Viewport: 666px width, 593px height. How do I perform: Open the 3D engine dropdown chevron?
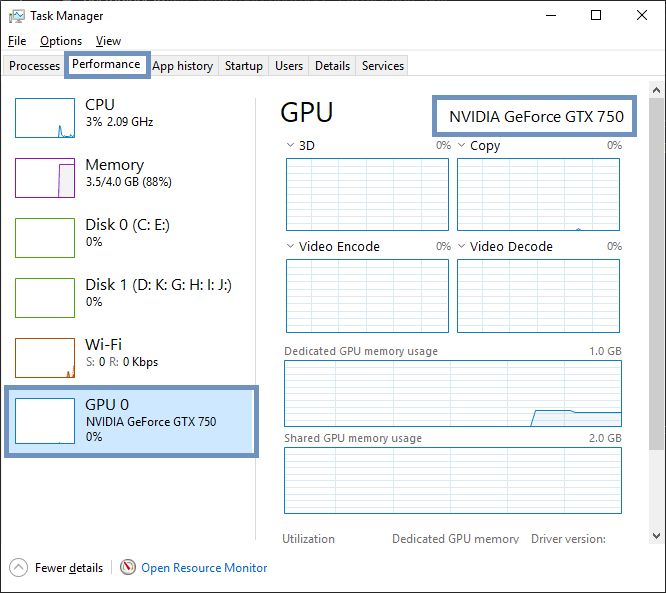pos(291,145)
